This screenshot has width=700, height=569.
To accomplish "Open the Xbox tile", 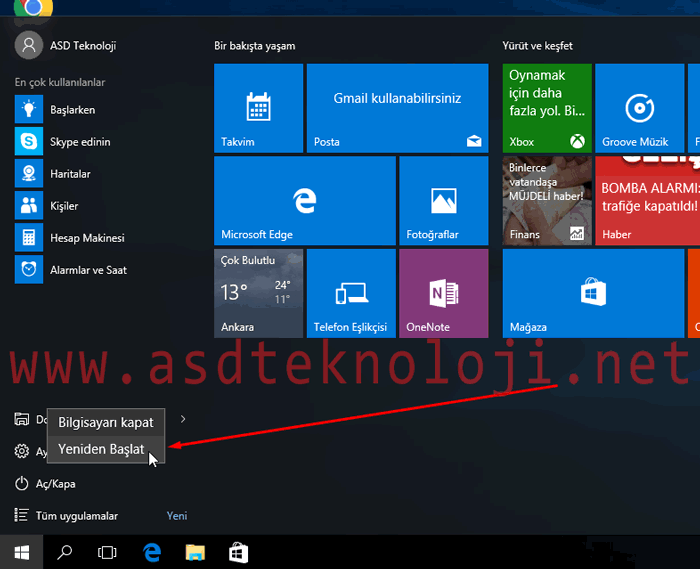I will click(x=547, y=108).
